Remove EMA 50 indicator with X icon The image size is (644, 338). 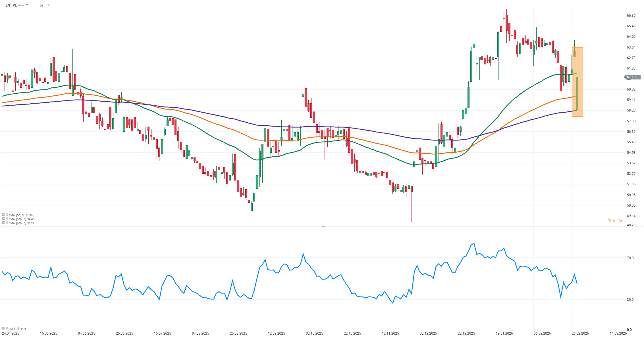coord(7,215)
